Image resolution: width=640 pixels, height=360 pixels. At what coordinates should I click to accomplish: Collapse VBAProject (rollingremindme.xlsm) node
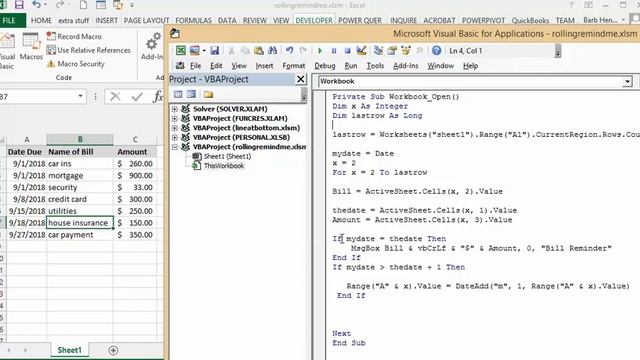175,147
